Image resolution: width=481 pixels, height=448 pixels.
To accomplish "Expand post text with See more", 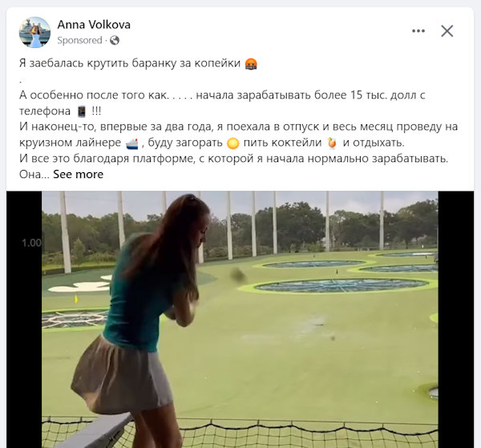I will (x=79, y=174).
